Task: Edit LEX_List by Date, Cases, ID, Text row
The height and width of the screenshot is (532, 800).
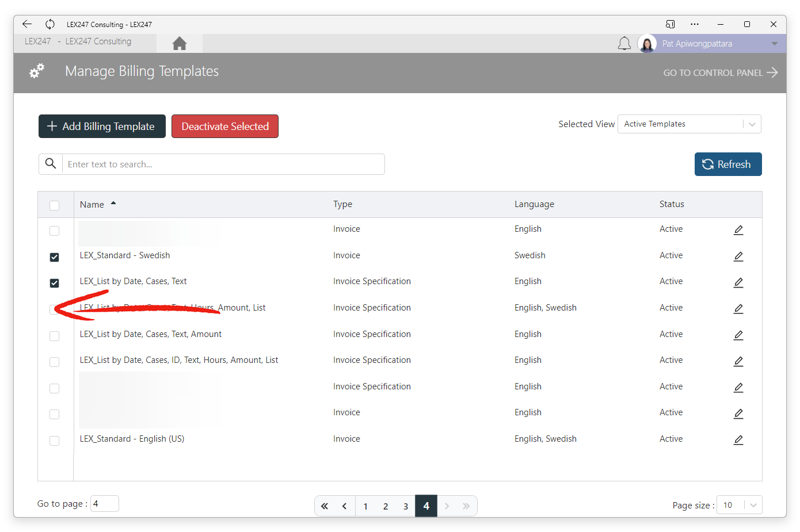Action: point(738,361)
